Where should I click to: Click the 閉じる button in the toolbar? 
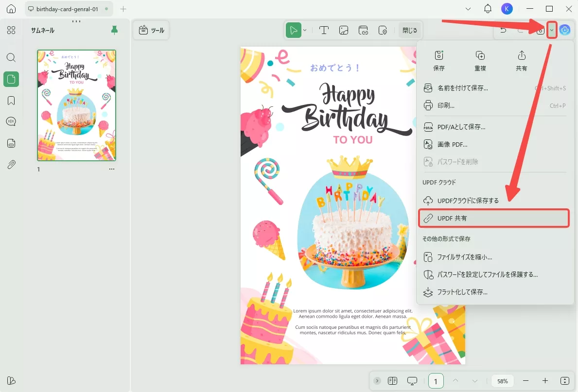(410, 30)
